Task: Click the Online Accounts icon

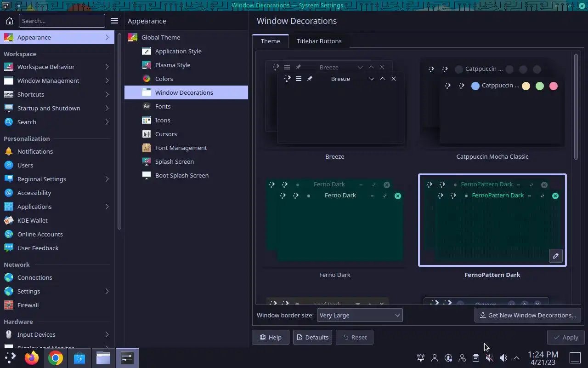Action: (x=8, y=234)
